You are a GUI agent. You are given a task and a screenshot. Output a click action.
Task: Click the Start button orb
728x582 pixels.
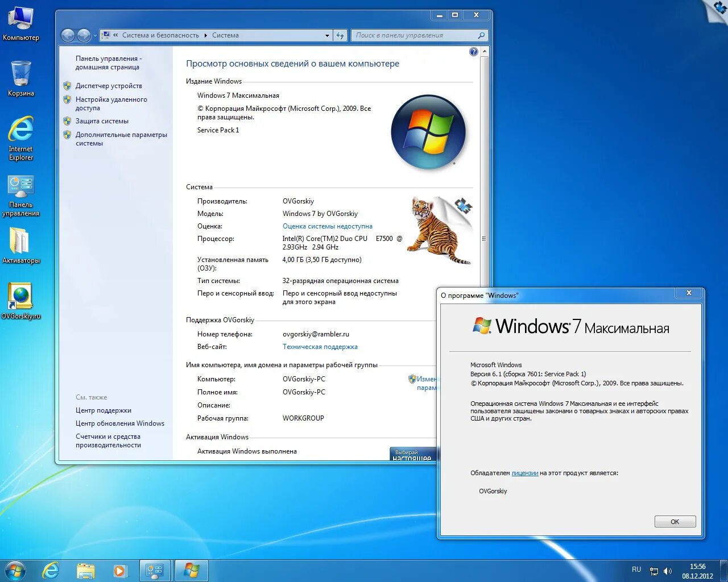15,571
